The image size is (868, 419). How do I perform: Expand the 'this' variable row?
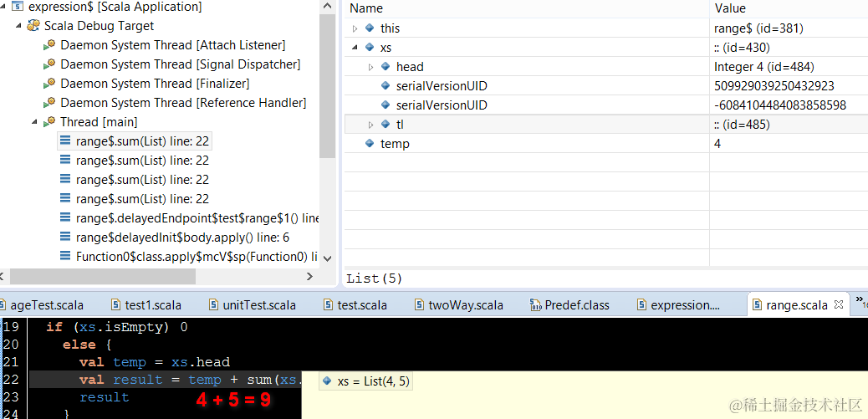click(355, 28)
